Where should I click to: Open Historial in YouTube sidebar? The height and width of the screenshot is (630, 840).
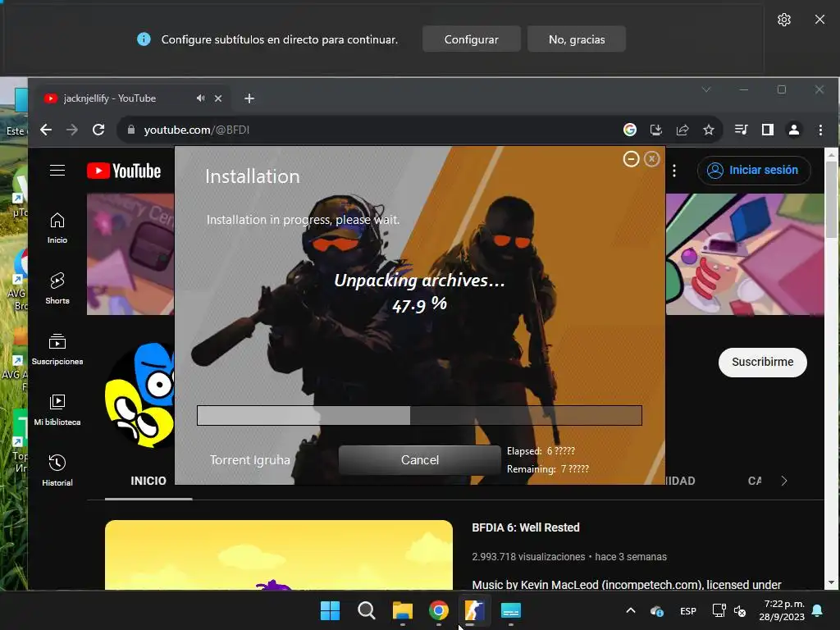click(57, 470)
